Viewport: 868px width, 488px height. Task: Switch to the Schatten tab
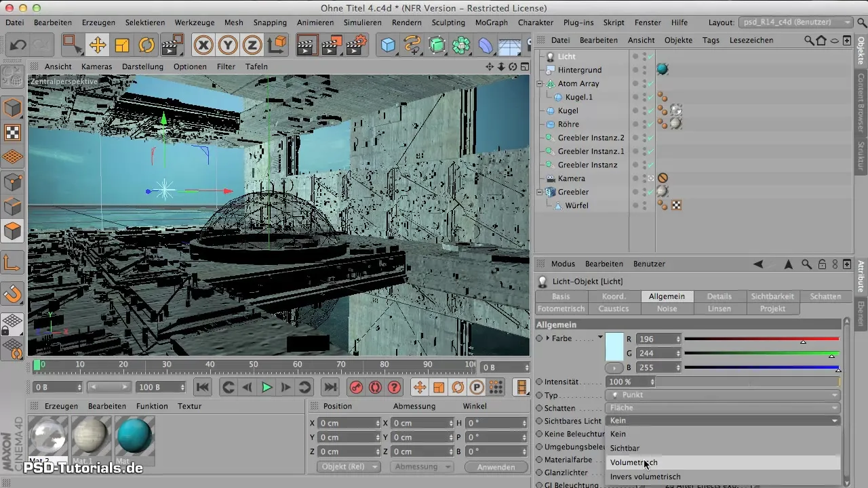[825, 296]
